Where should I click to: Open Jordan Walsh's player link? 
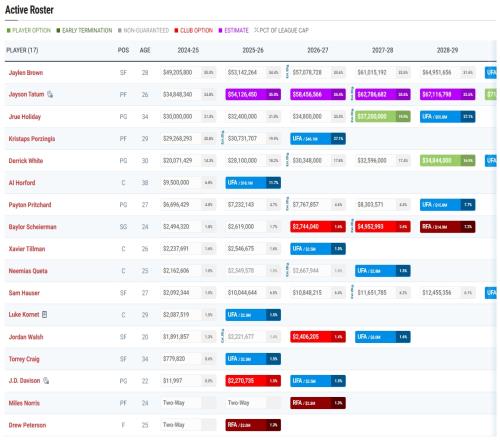point(26,337)
